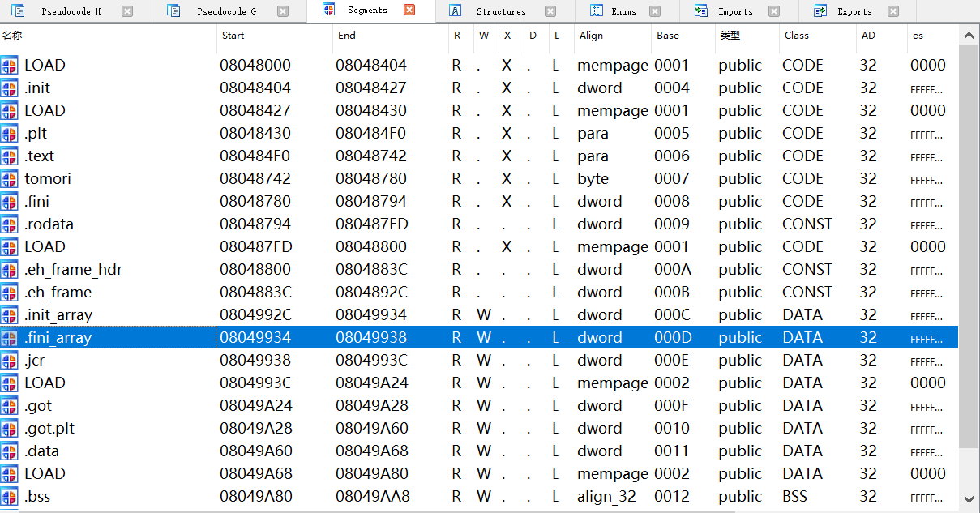Image resolution: width=980 pixels, height=513 pixels.
Task: Switch to the Pseudocode-G tab
Action: (226, 11)
